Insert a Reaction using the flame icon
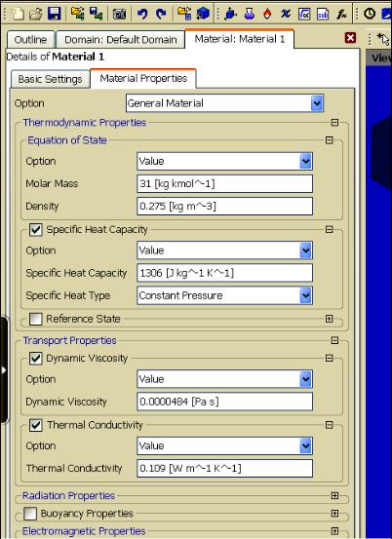 click(x=267, y=14)
